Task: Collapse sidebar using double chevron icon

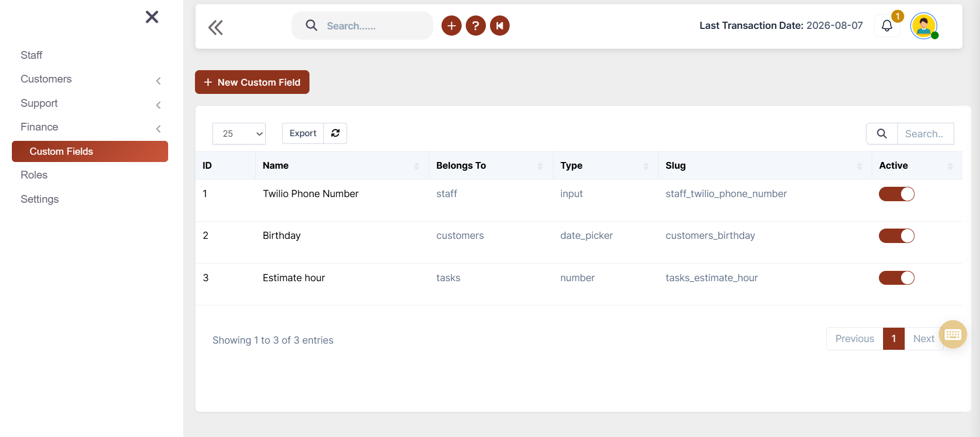Action: click(216, 27)
